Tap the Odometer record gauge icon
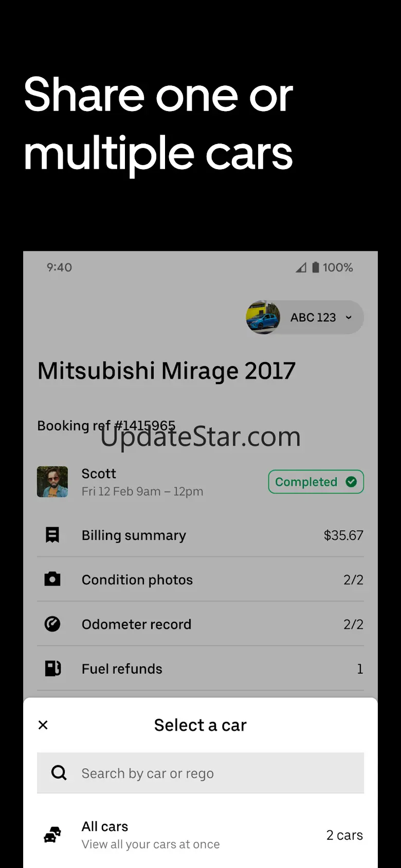 click(x=52, y=624)
